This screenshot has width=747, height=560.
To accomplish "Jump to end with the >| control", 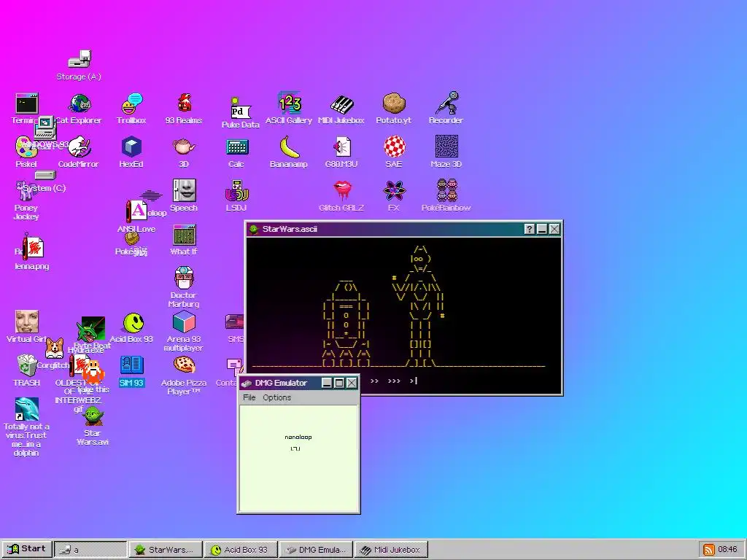I will pyautogui.click(x=414, y=381).
